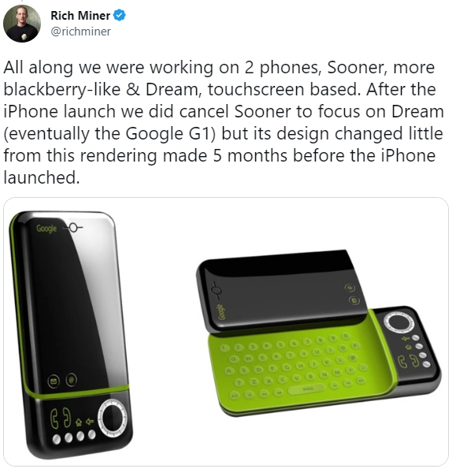Click the Rich Miner display name
This screenshot has height=476, width=456.
tap(80, 16)
